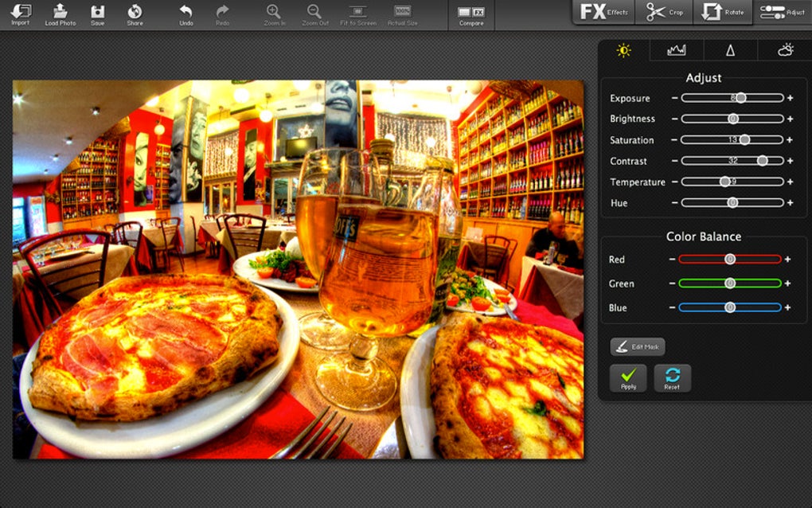This screenshot has height=508, width=812.
Task: Apply the adjustments with the checkmark button
Action: tap(628, 378)
